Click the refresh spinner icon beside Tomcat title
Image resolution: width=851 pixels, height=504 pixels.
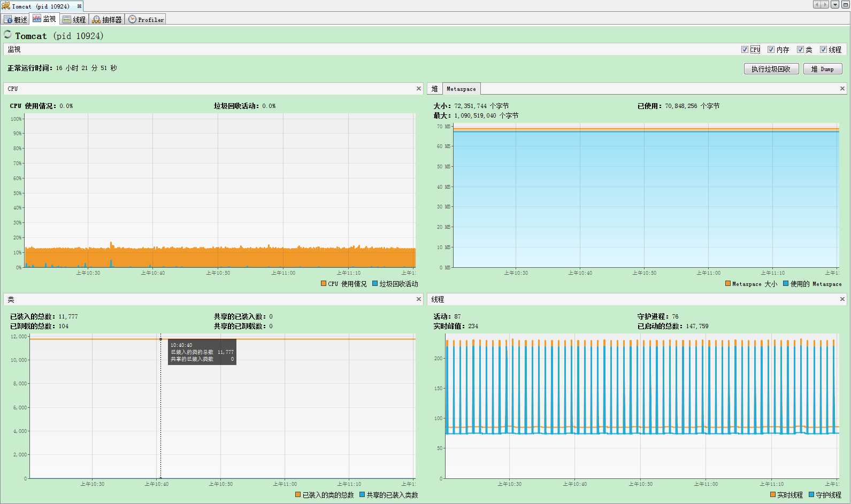tap(7, 35)
